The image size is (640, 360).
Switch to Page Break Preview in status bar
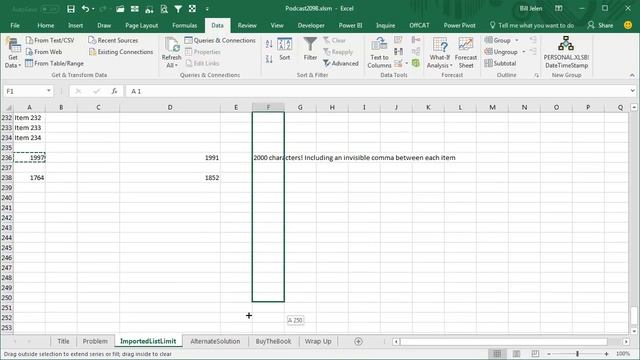[535, 354]
